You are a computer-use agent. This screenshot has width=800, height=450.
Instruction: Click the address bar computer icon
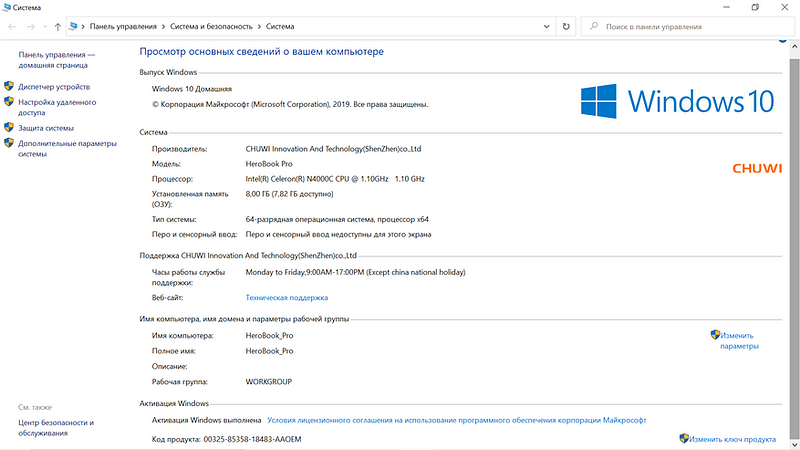click(73, 26)
